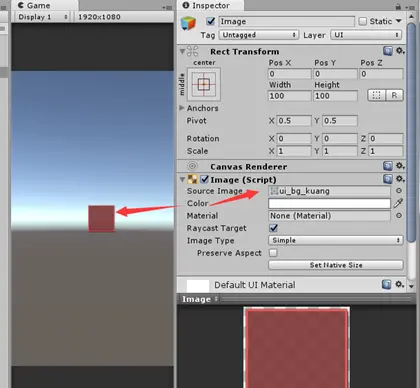Image resolution: width=420 pixels, height=388 pixels.
Task: Expand the Anchors foldout
Action: coord(182,108)
